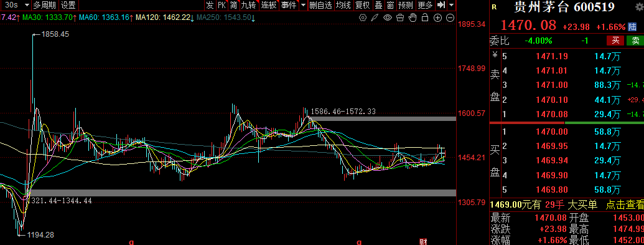Zoom out with the minus circle icon
Screen dimensions: 644x245
coord(450,17)
